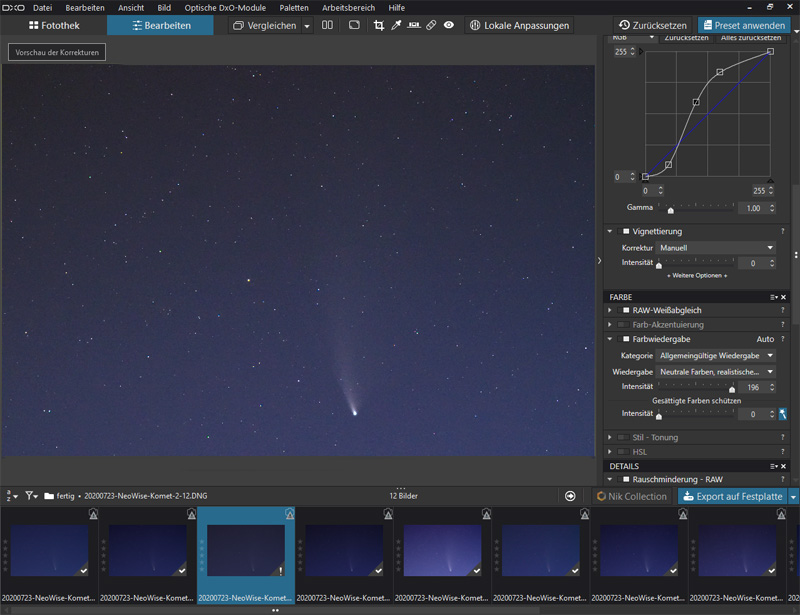Screen dimensions: 800x615
Task: Open the Paletten menu
Action: click(294, 8)
